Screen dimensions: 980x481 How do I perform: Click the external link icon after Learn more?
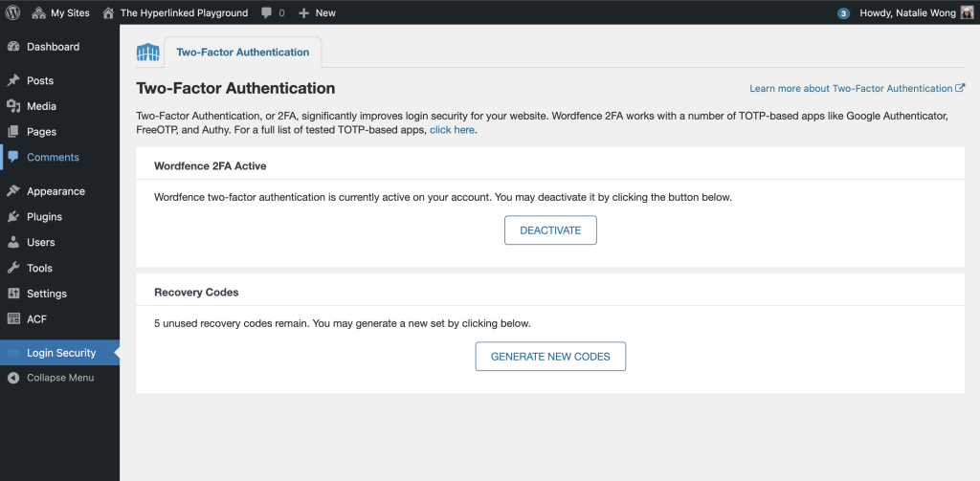click(961, 89)
